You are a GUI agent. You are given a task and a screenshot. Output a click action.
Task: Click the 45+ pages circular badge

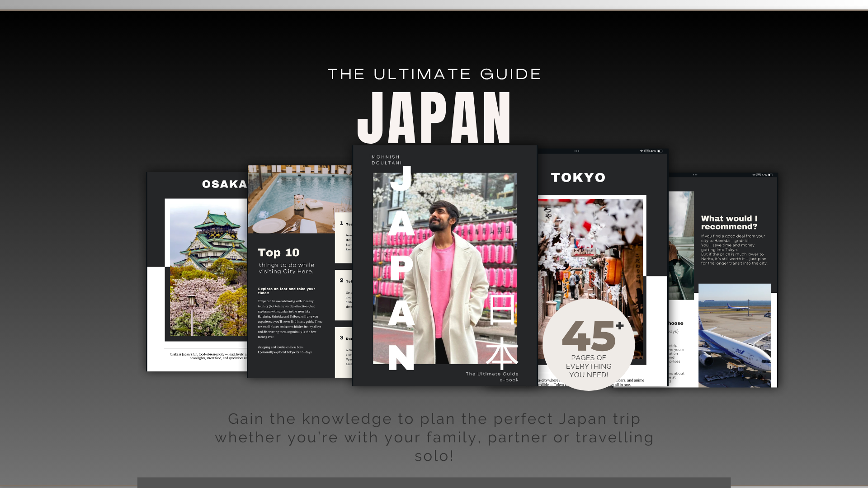(589, 345)
